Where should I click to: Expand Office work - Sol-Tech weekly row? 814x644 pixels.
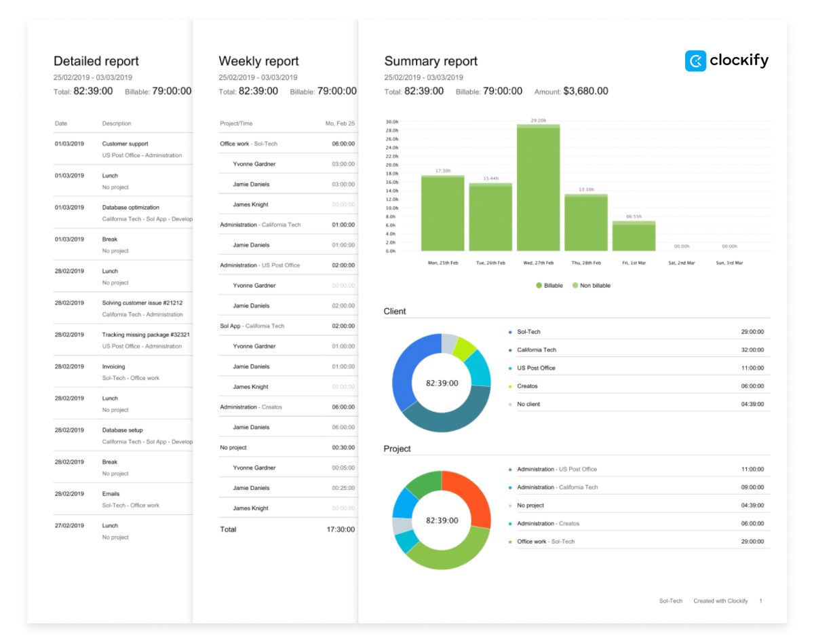click(248, 144)
